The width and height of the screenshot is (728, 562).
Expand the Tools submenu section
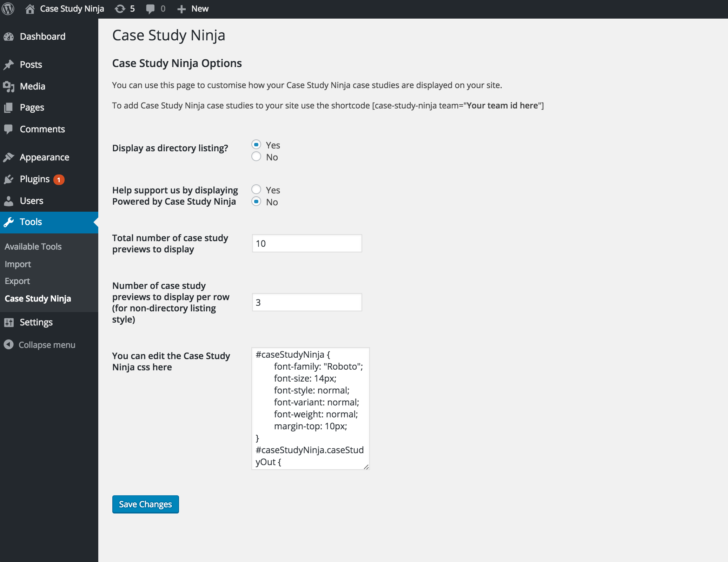coord(31,222)
